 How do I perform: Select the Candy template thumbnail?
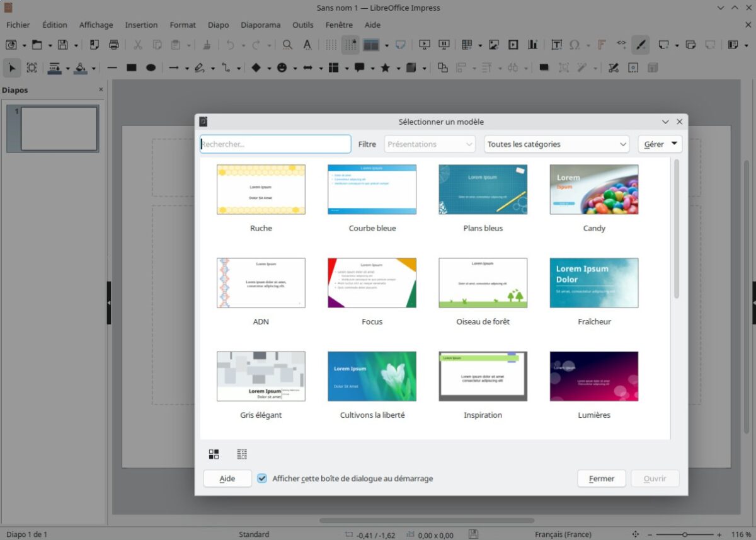click(594, 190)
